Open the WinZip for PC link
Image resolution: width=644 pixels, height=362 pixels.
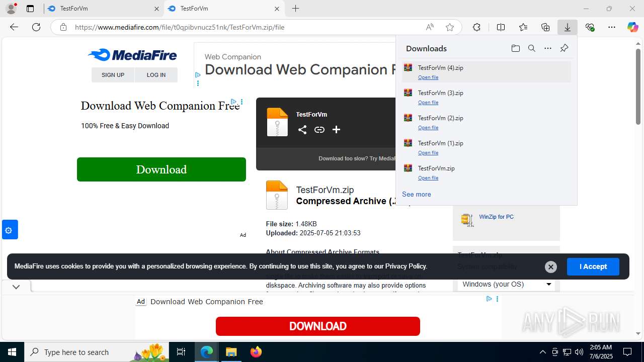pos(497,217)
